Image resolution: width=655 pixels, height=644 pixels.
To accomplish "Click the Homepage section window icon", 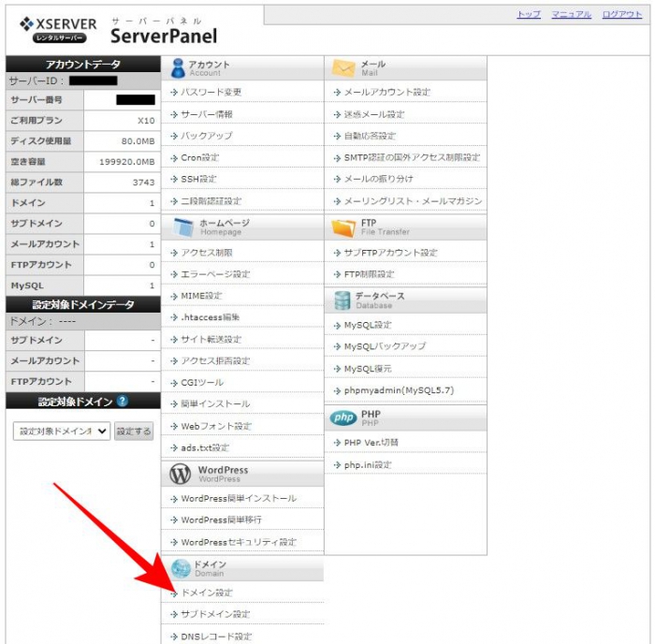I will coord(183,227).
